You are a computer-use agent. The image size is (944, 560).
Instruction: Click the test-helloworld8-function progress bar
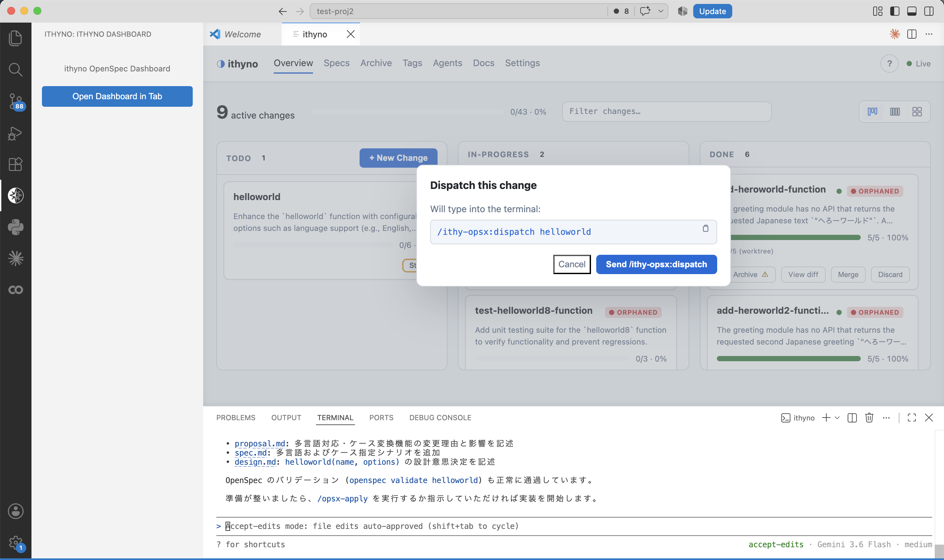(552, 359)
